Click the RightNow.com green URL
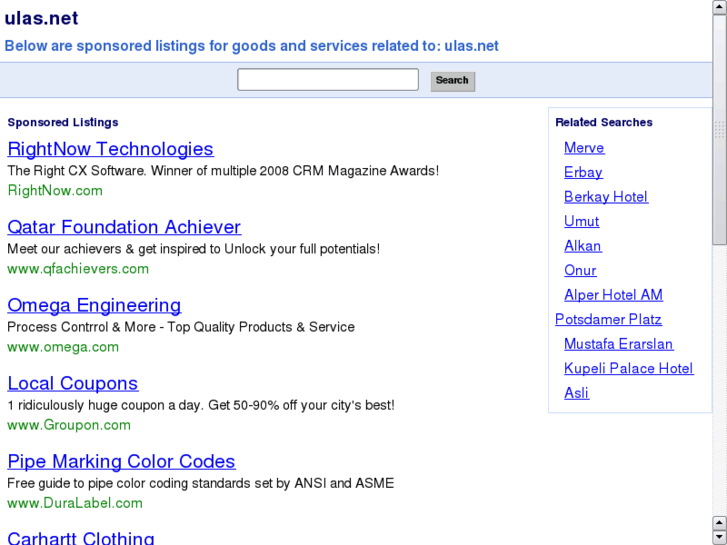The image size is (727, 545). coord(55,191)
